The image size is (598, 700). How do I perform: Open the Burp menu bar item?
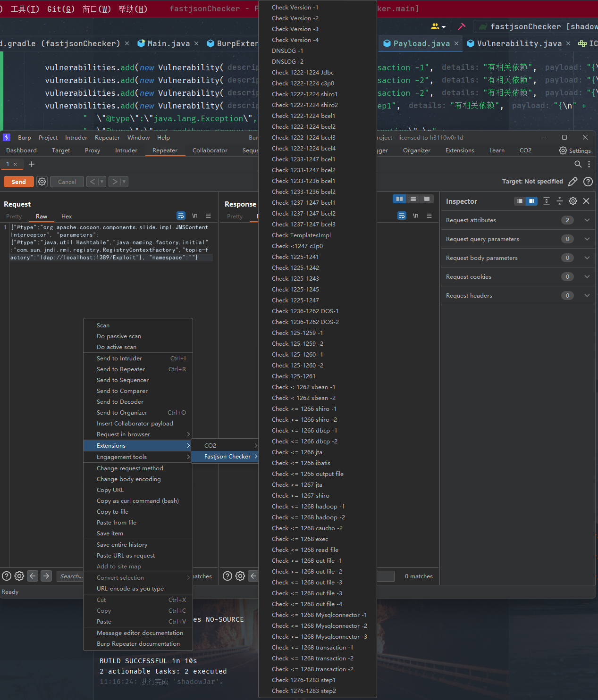pos(25,138)
